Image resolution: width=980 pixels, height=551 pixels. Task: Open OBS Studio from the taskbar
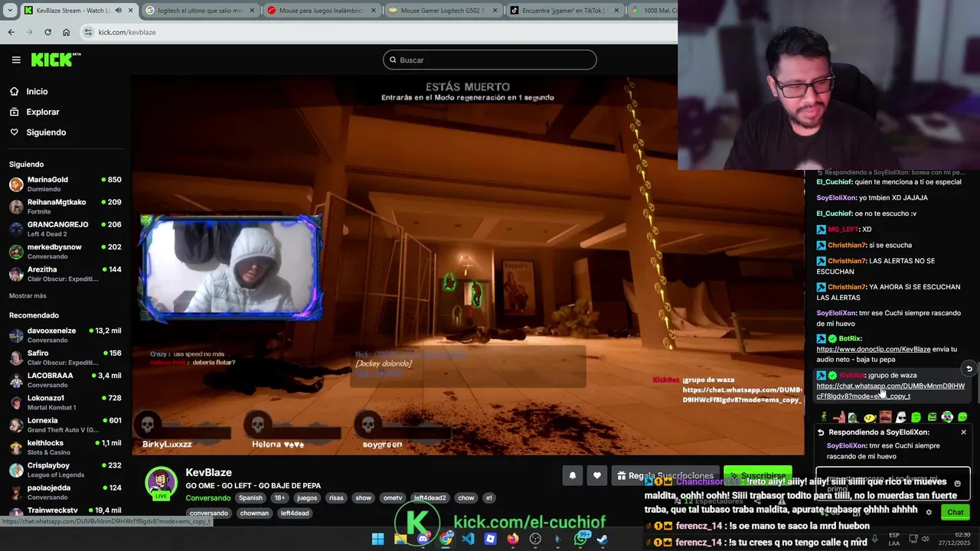pos(535,539)
